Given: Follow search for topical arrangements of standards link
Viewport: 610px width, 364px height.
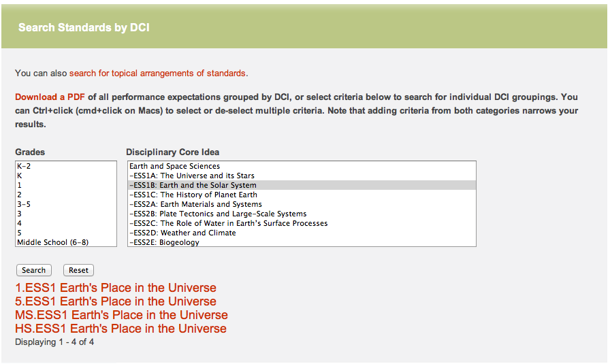Looking at the screenshot, I should point(157,73).
